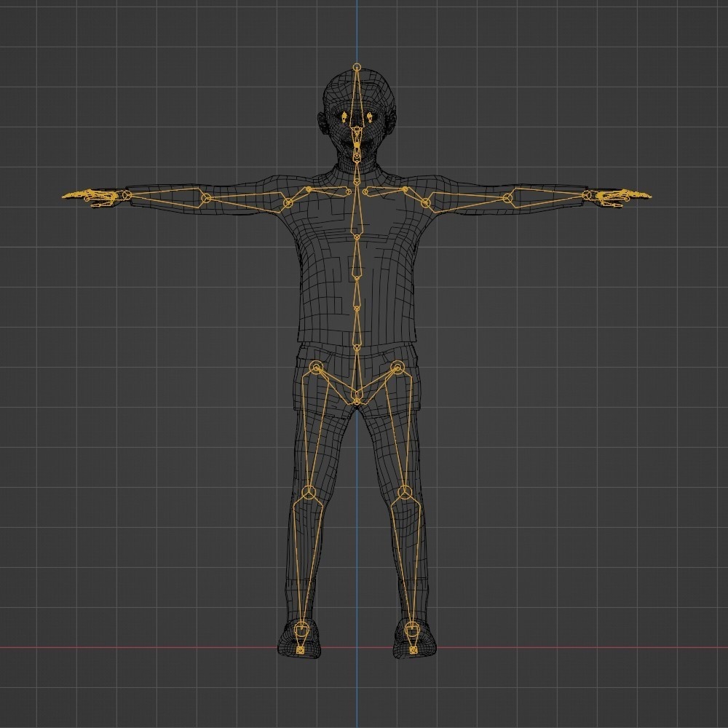Select the left hip joint circle

click(x=314, y=365)
